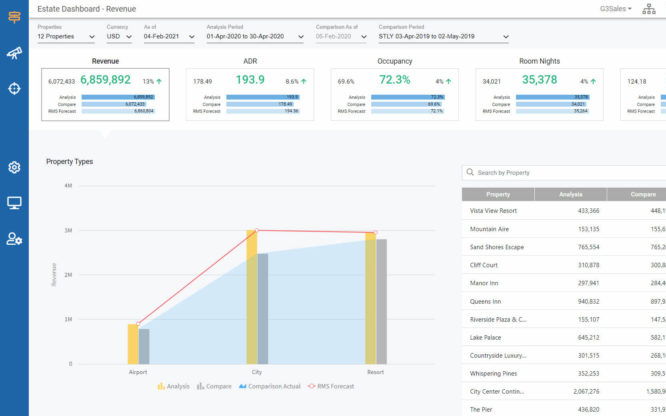666x416 pixels.
Task: Open the G3Sales user menu
Action: pos(615,9)
